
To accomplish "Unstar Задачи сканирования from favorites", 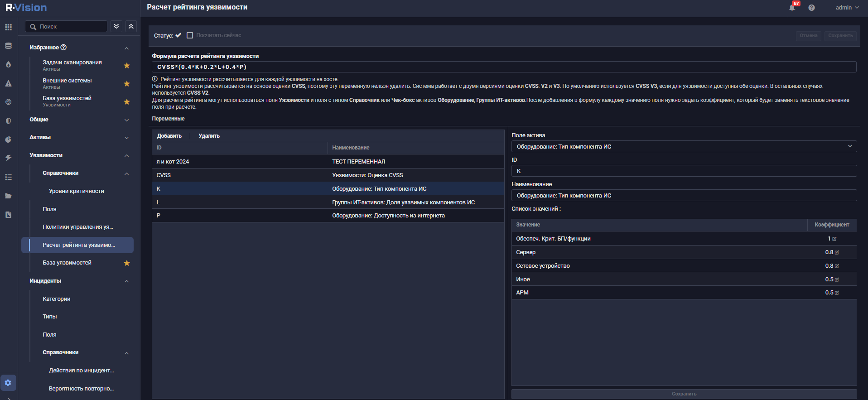I will [127, 66].
